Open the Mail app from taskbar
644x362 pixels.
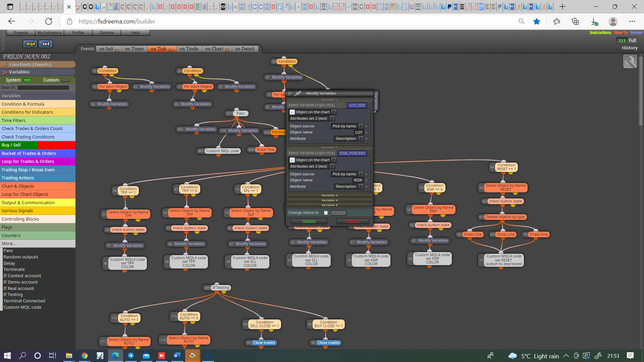pos(146,356)
